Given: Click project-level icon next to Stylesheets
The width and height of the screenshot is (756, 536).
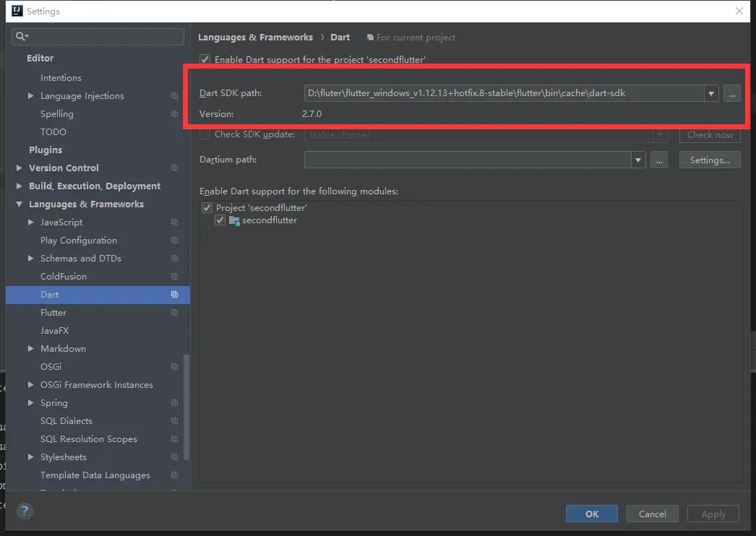Looking at the screenshot, I should 174,457.
